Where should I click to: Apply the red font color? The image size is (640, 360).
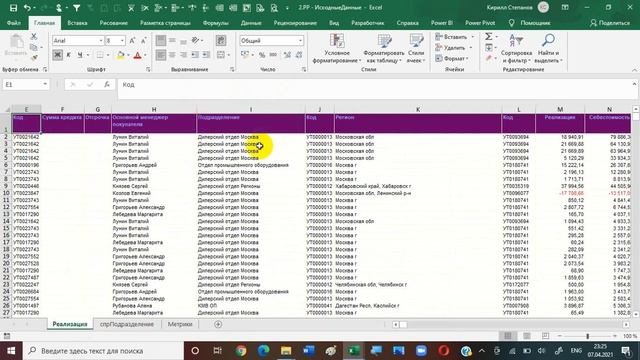(138, 55)
